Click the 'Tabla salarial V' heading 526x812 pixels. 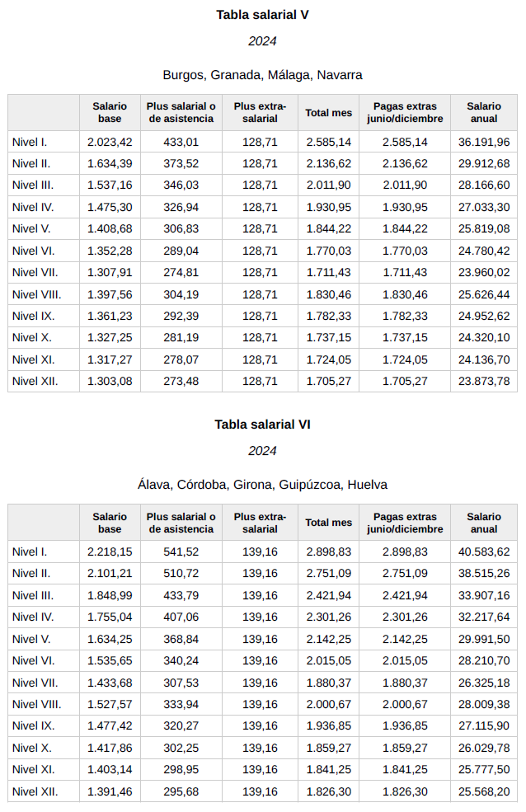coord(262,15)
